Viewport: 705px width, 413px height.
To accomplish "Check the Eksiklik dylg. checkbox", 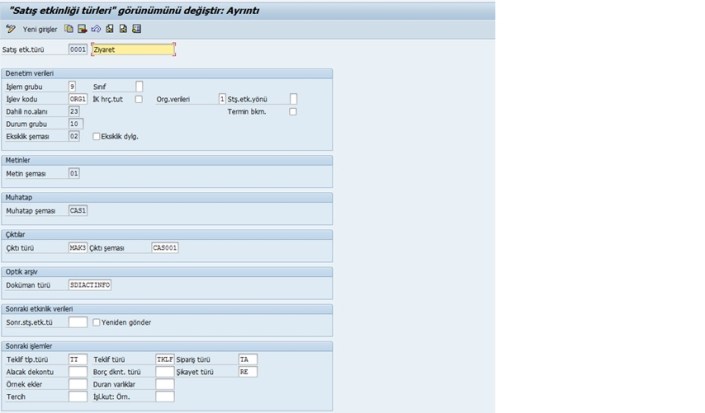I will point(96,136).
